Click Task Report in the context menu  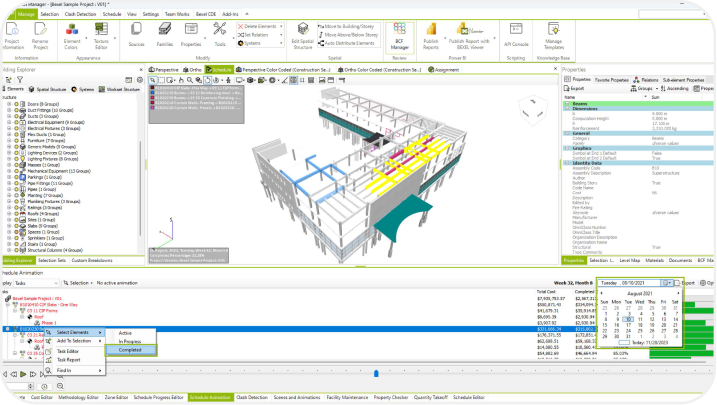pyautogui.click(x=69, y=360)
